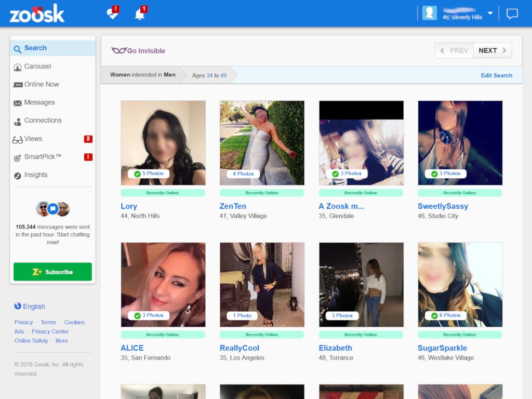
Task: See who is Online Now
Action: click(42, 84)
